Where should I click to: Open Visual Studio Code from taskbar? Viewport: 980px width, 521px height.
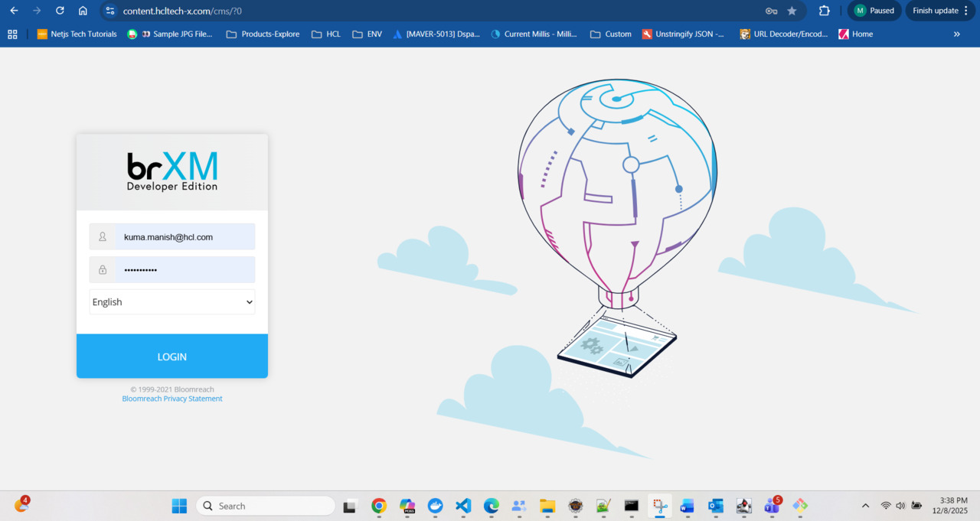[x=463, y=506]
